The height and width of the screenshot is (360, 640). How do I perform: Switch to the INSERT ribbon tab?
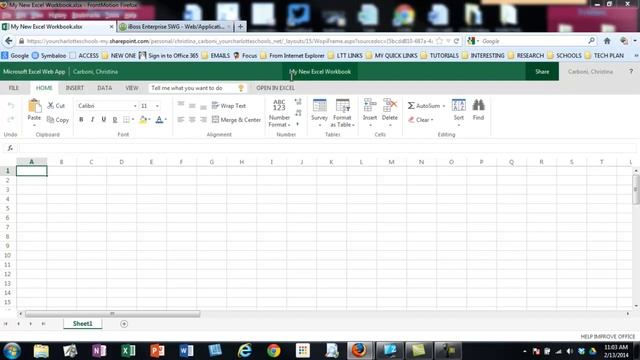[75, 88]
